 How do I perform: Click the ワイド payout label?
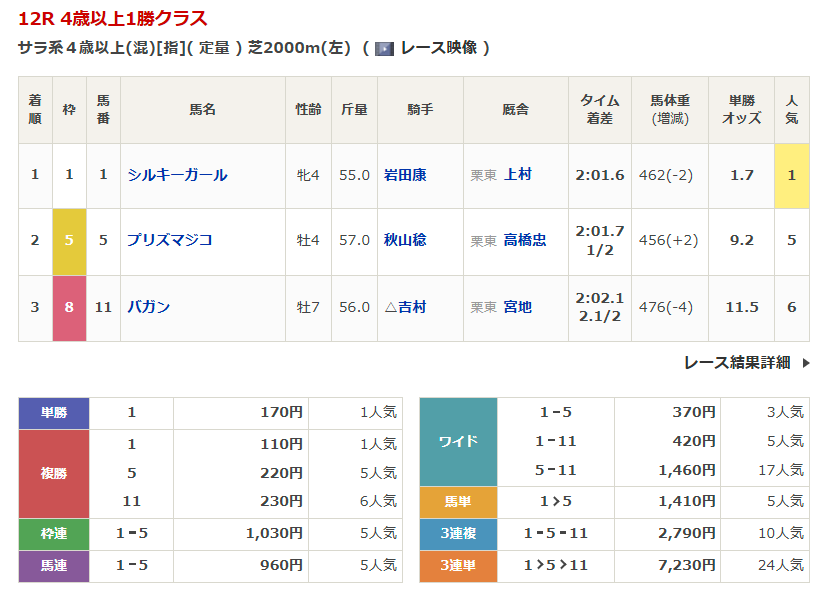tap(458, 441)
